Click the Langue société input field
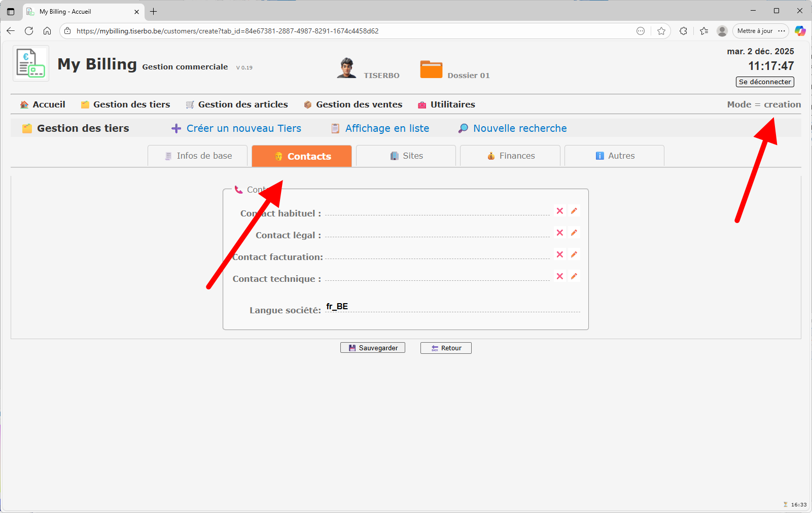Viewport: 812px width, 513px height. click(x=451, y=307)
